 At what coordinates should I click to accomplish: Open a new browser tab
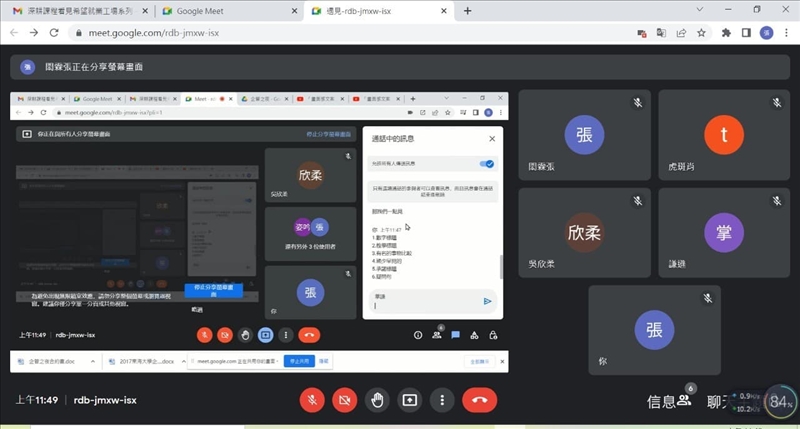[x=468, y=11]
